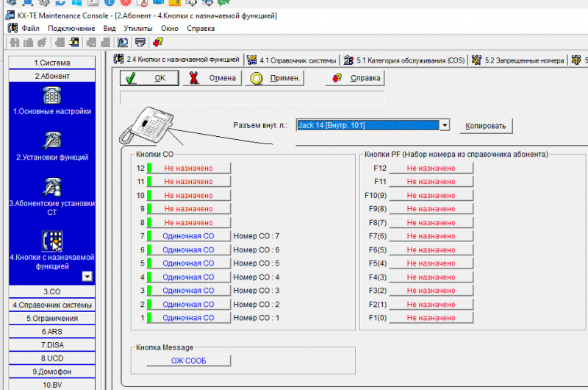Click the ОЖ СООБ message button
This screenshot has width=588, height=390.
[188, 360]
